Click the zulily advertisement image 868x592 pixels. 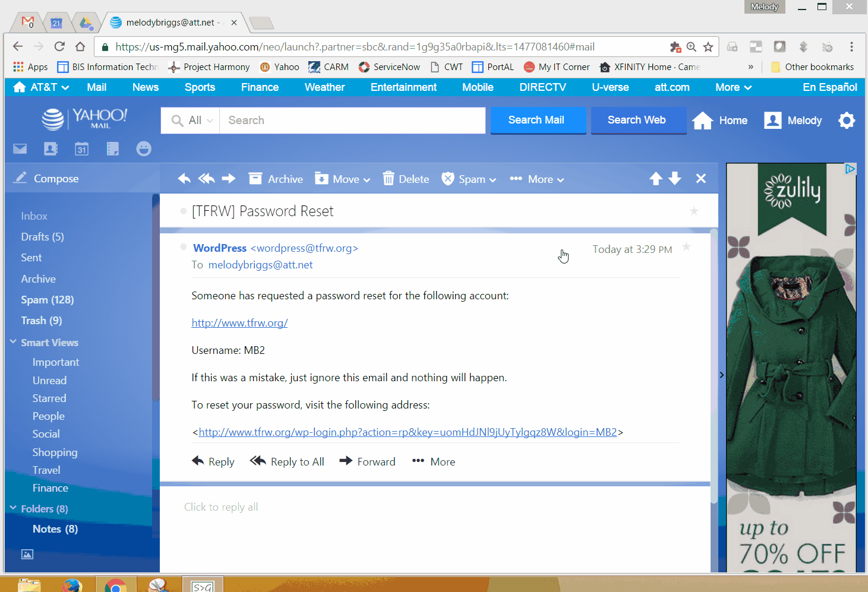(791, 368)
